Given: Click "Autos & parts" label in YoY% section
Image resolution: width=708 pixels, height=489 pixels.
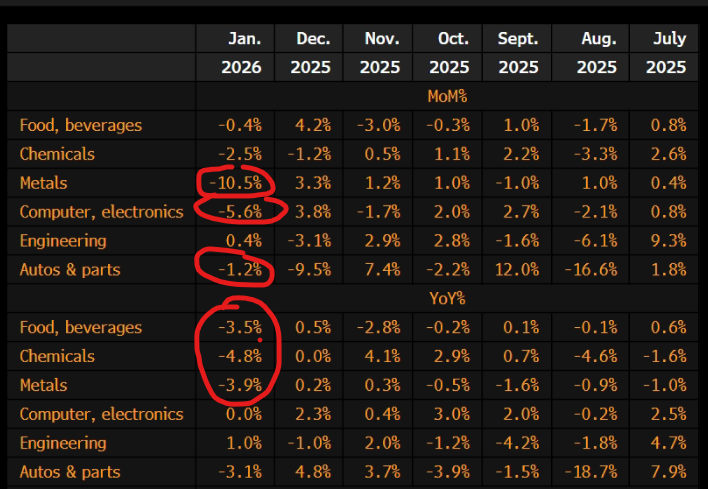Looking at the screenshot, I should point(70,472).
